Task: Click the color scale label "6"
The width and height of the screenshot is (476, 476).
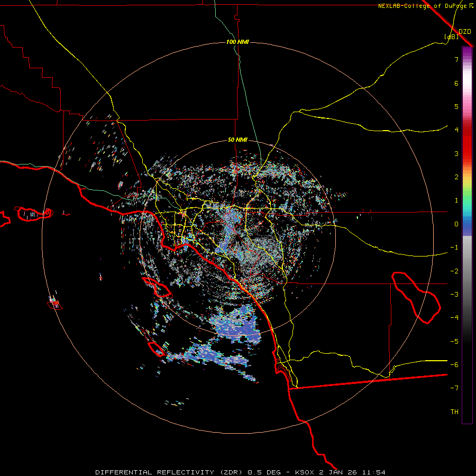Action: 456,83
